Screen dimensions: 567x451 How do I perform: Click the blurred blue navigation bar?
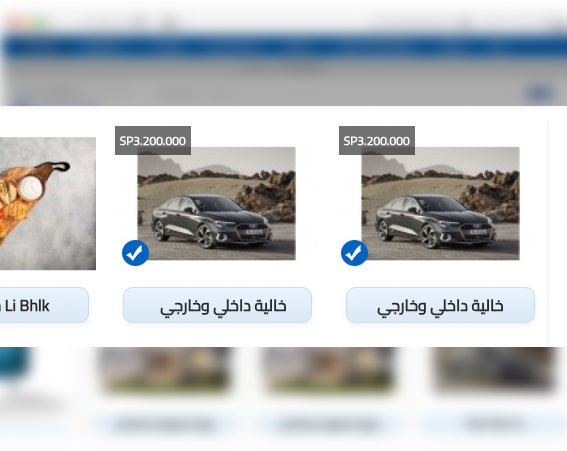284,46
